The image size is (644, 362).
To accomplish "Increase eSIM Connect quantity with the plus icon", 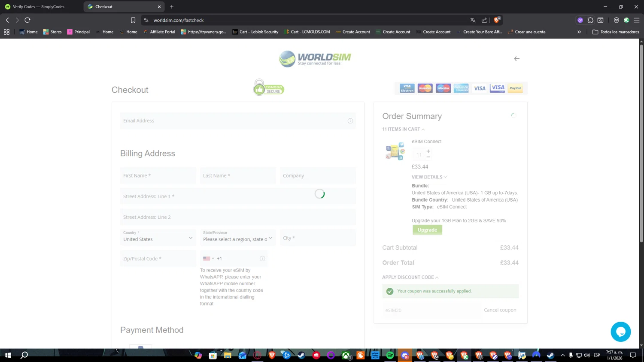I will click(x=428, y=151).
